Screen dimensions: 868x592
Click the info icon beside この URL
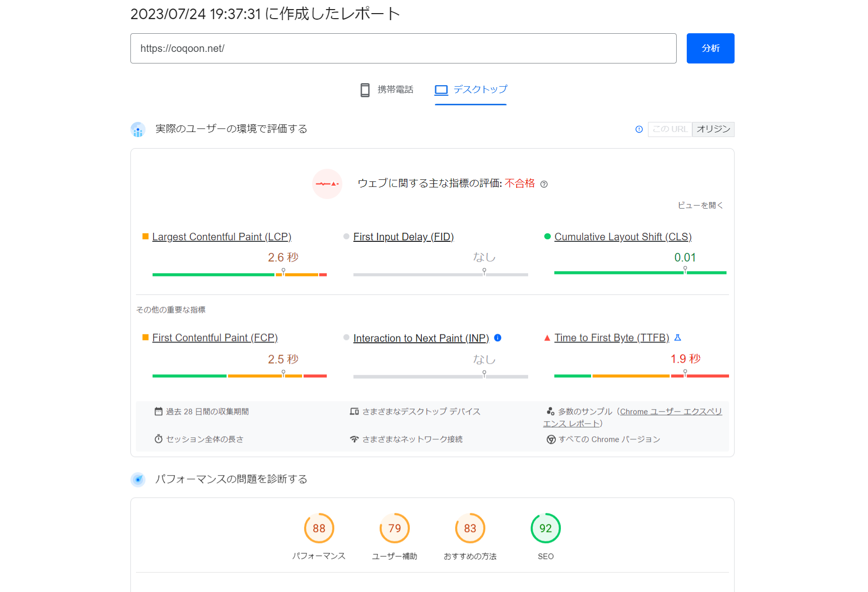(639, 129)
